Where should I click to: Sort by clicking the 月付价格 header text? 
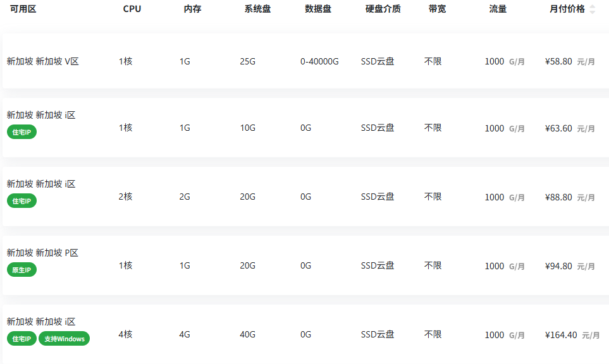pyautogui.click(x=567, y=9)
